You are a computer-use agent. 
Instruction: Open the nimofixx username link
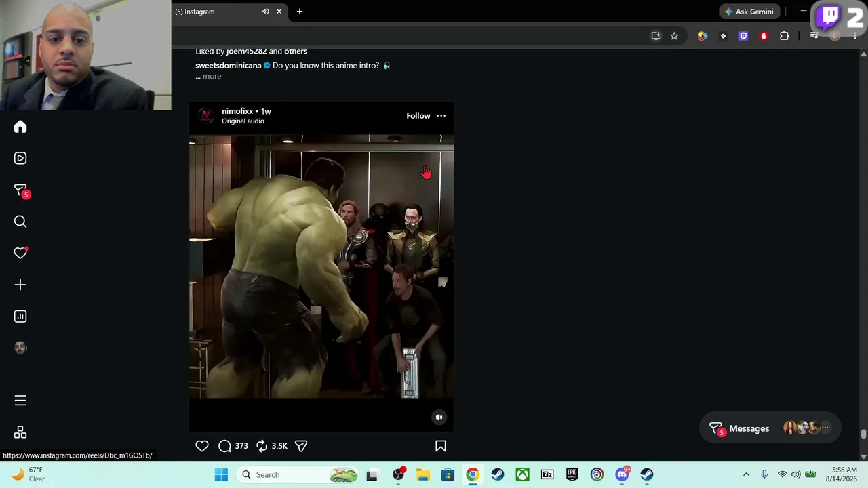[237, 111]
